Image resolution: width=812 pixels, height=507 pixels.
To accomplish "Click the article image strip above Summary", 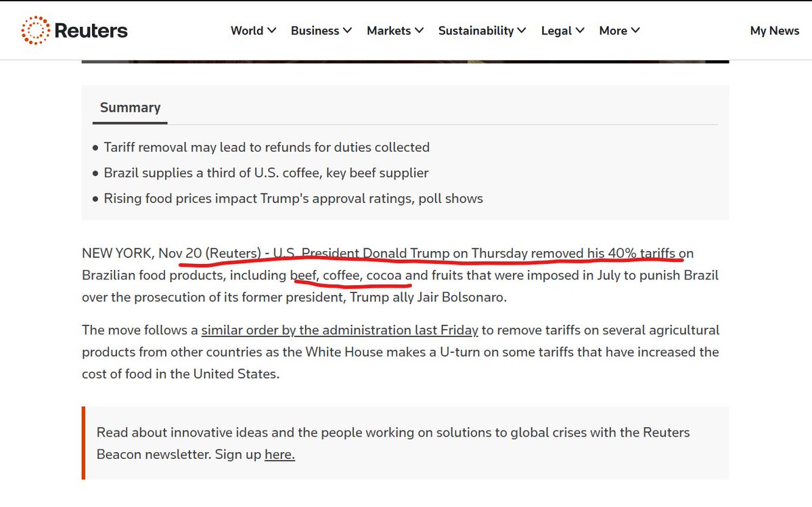I will (x=405, y=62).
